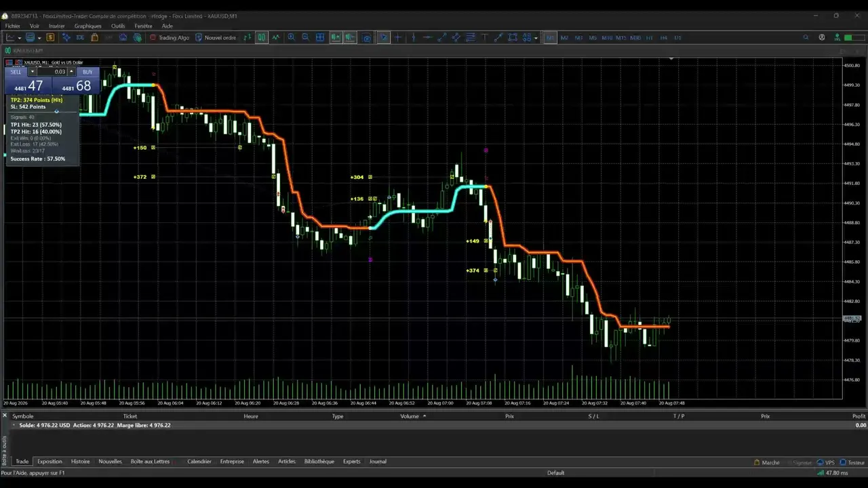Open the Insérer menu
The image size is (868, 488).
[57, 26]
